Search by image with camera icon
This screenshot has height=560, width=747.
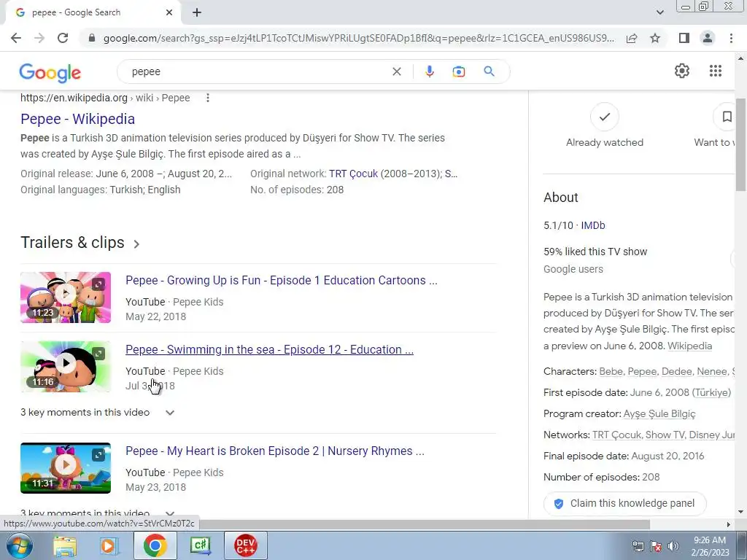click(458, 72)
